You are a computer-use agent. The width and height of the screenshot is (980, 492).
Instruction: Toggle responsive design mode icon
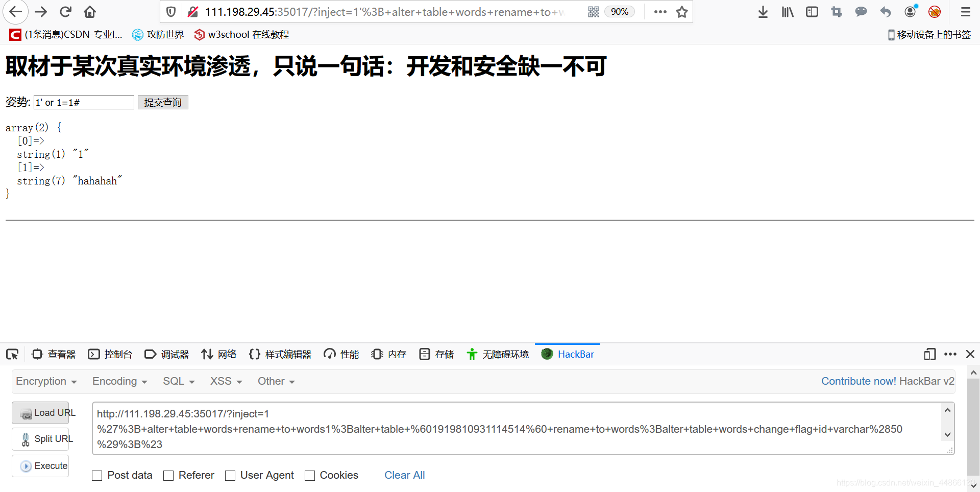coord(930,354)
